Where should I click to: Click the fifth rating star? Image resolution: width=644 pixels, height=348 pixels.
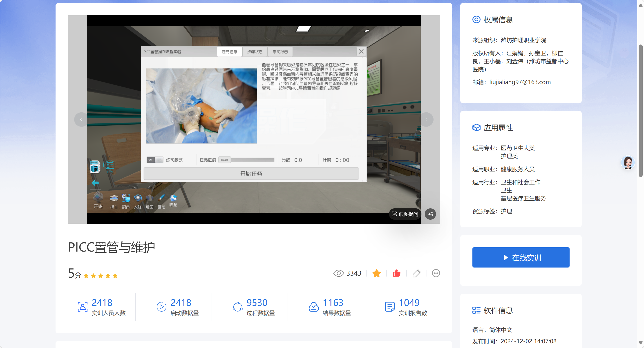point(115,276)
